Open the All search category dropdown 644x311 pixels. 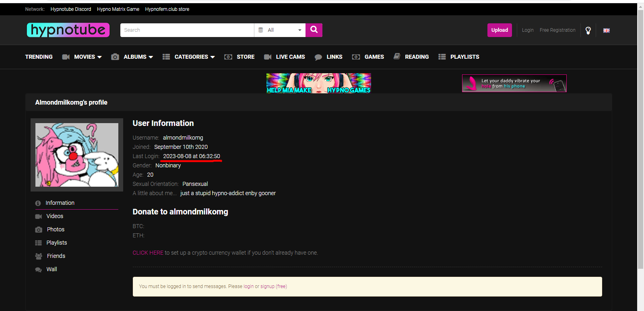[x=280, y=30]
